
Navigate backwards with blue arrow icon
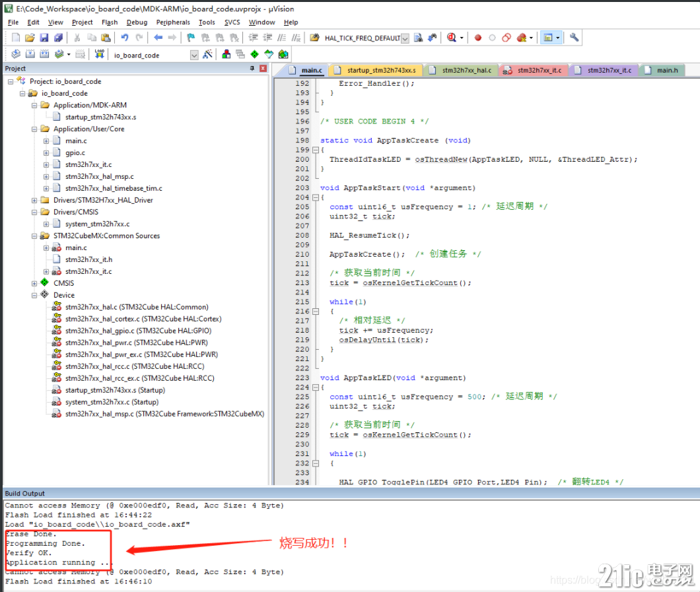pyautogui.click(x=158, y=38)
